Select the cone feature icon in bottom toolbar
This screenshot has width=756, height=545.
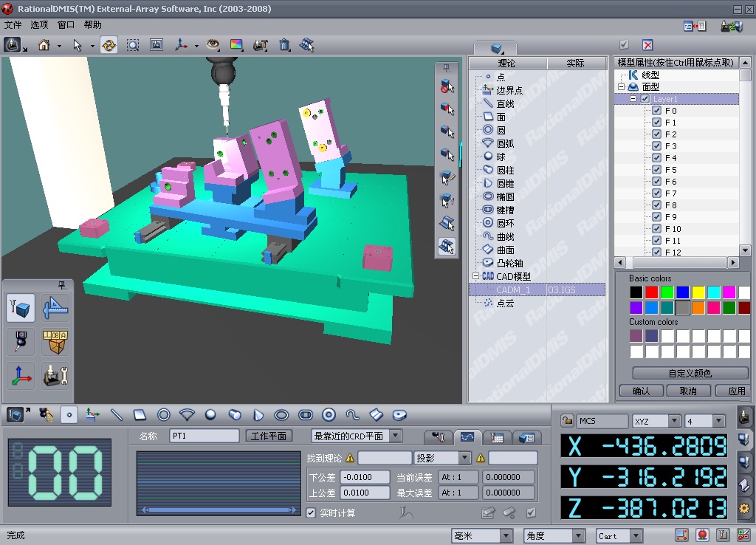point(258,415)
